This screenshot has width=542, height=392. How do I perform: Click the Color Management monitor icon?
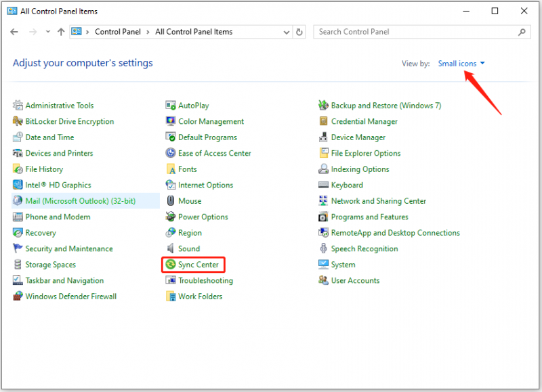coord(171,121)
